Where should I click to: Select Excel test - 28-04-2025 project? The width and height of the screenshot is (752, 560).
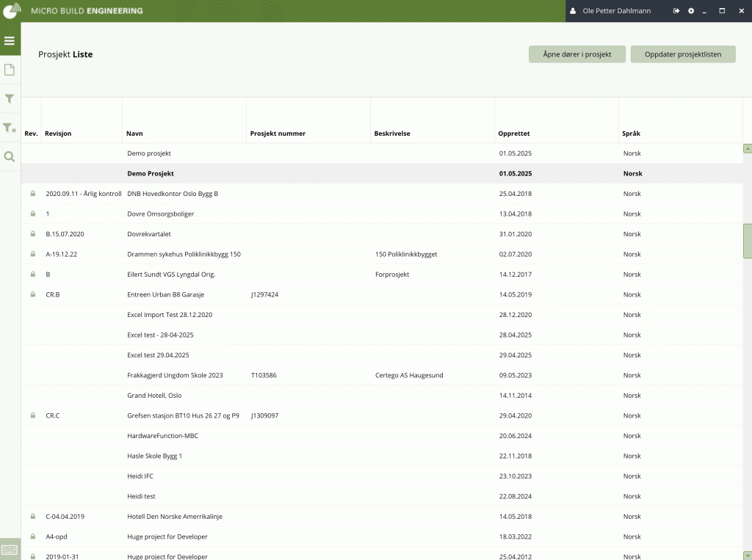[x=382, y=335]
